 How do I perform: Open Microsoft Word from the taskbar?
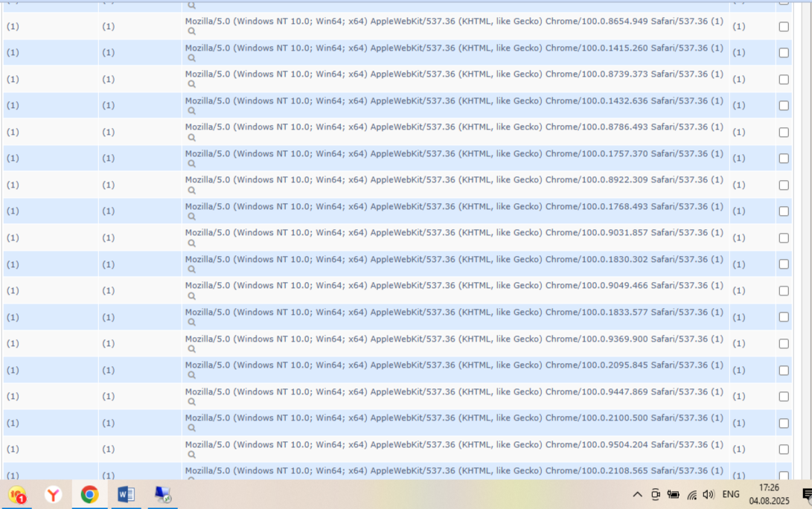click(x=126, y=495)
